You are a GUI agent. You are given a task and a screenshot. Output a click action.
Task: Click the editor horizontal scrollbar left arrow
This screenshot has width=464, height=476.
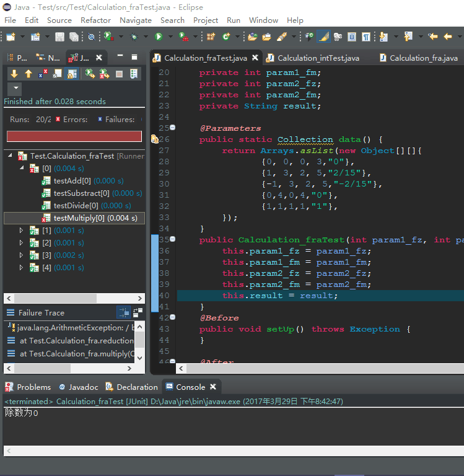point(181,369)
